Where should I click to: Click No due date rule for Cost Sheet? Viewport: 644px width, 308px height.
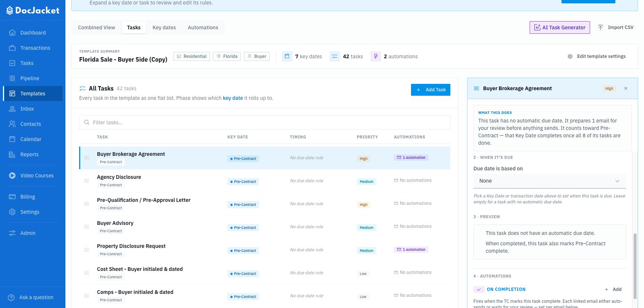click(307, 273)
